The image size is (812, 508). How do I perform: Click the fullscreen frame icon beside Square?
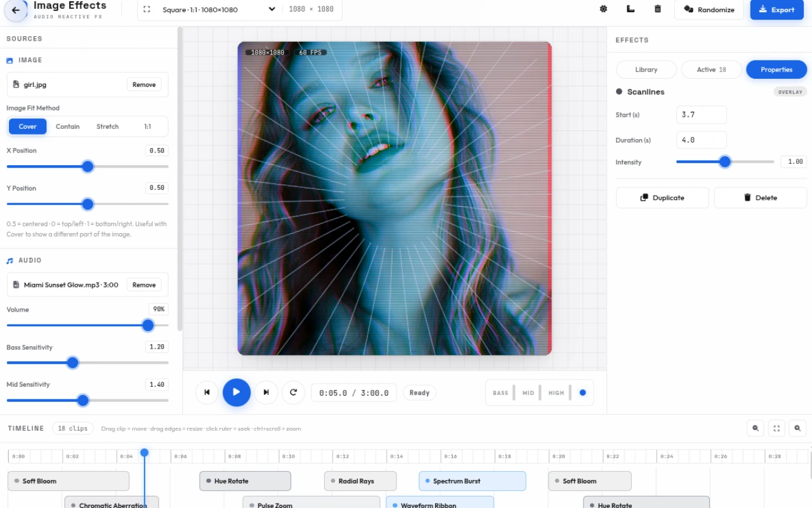147,10
